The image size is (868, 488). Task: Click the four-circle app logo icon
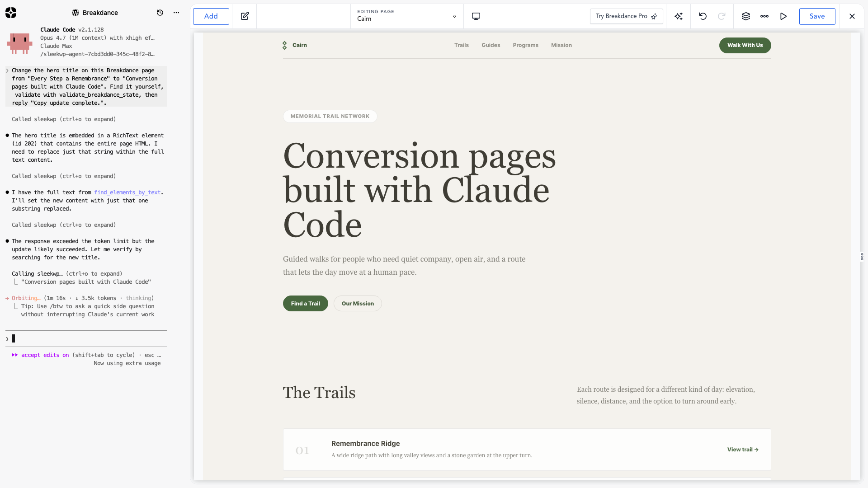[11, 13]
